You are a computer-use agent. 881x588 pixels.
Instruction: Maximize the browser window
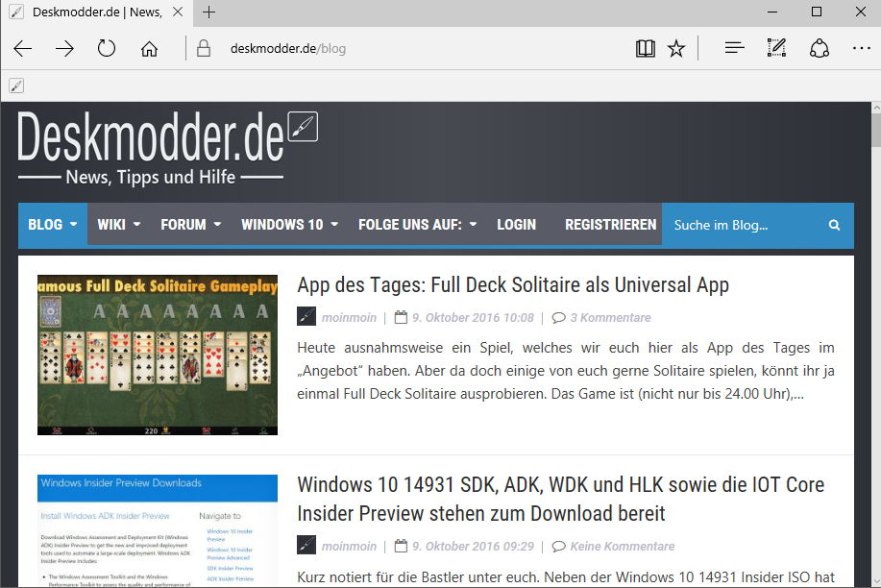coord(817,12)
